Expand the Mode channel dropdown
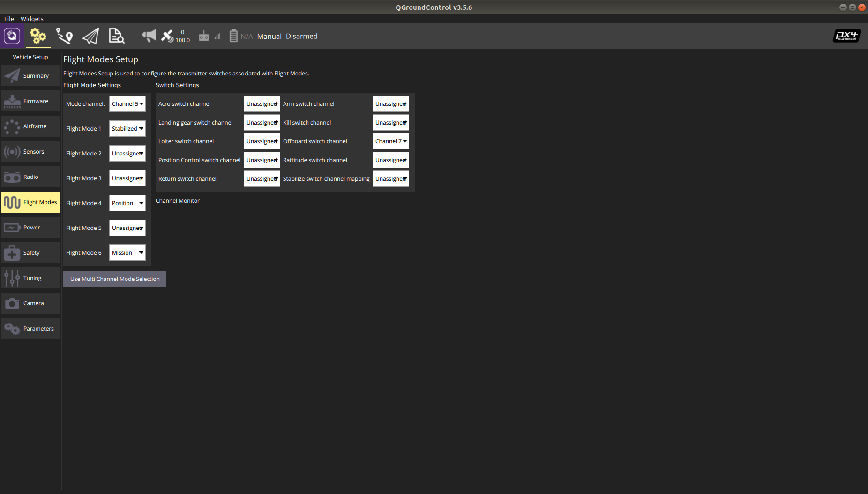This screenshot has width=868, height=494. pyautogui.click(x=127, y=104)
